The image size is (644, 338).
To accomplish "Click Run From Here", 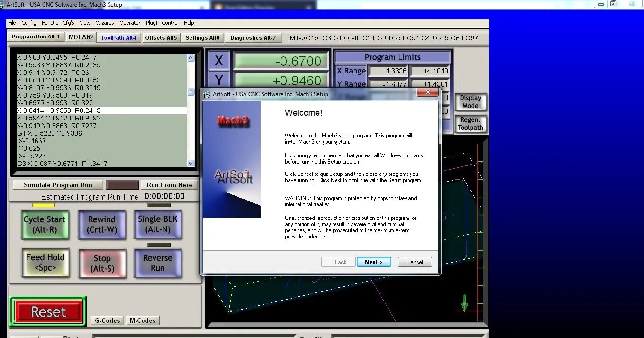I will coord(169,185).
